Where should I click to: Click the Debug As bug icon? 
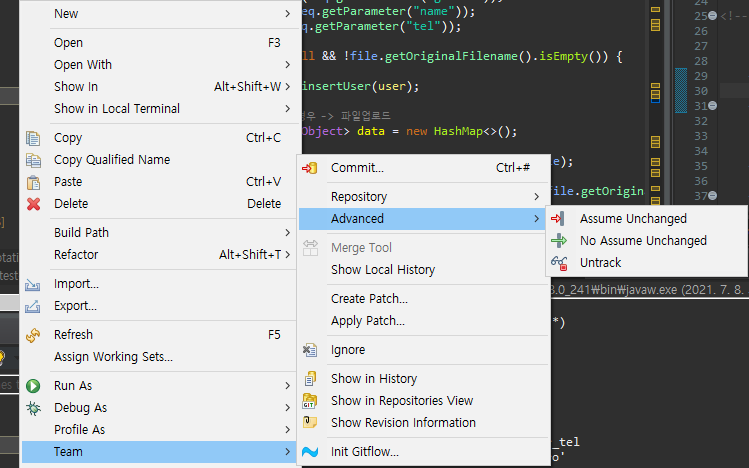click(x=33, y=408)
